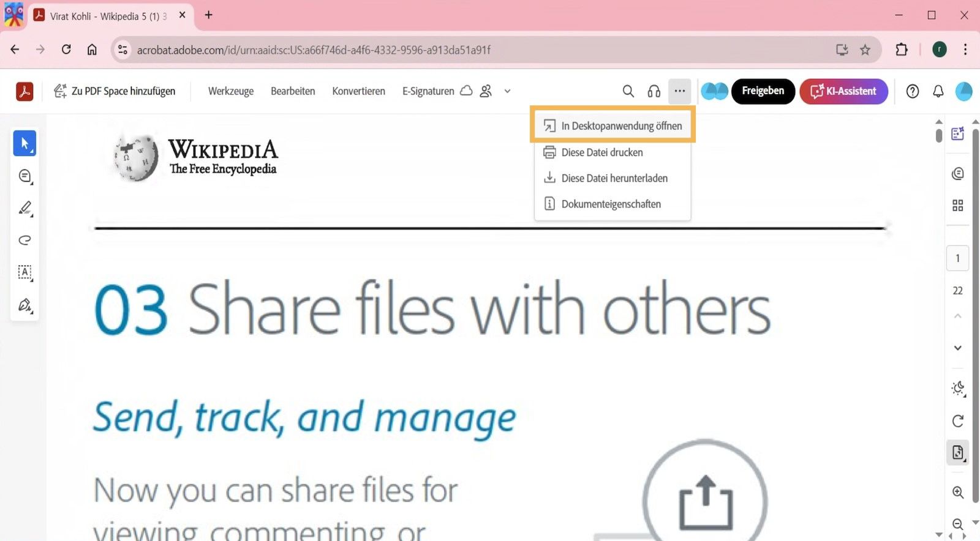Screen dimensions: 980x541
Task: Go to previous page with up chevron
Action: tap(958, 316)
